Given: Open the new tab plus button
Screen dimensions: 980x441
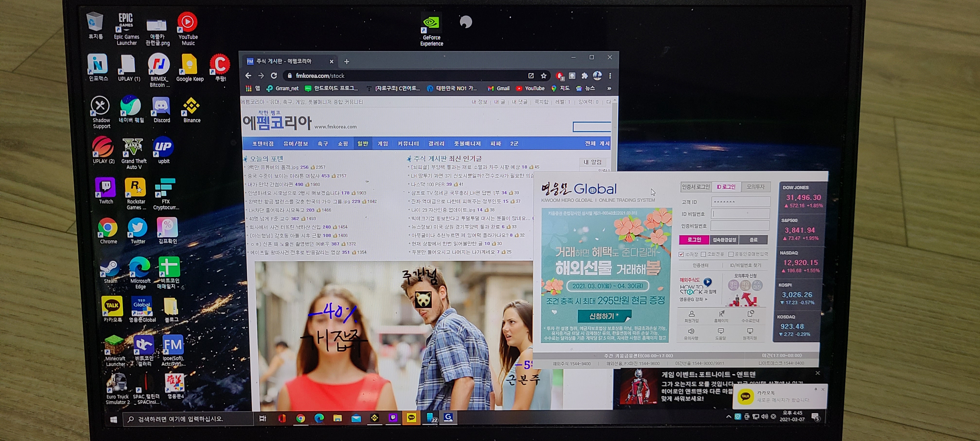Looking at the screenshot, I should pyautogui.click(x=347, y=62).
